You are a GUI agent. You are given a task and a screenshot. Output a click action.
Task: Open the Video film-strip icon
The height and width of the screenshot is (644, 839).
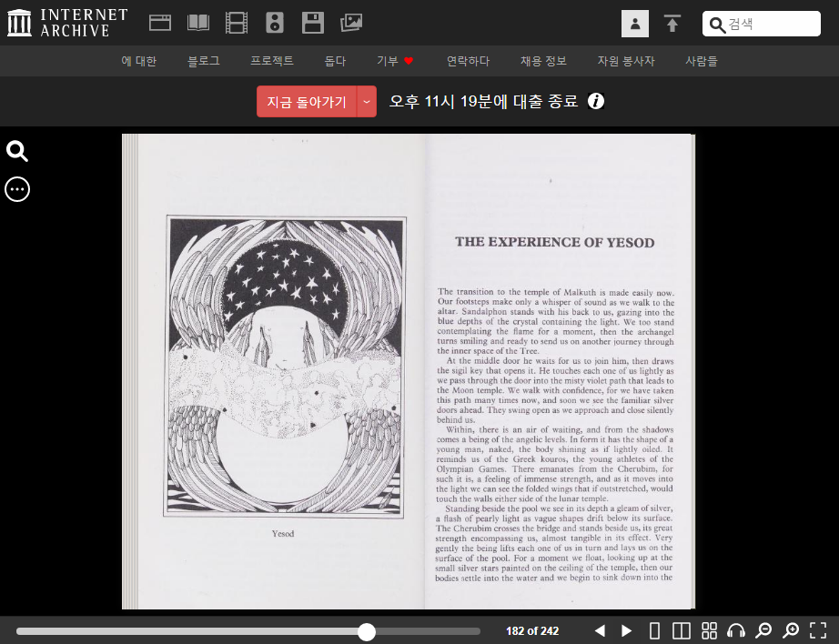coord(237,23)
